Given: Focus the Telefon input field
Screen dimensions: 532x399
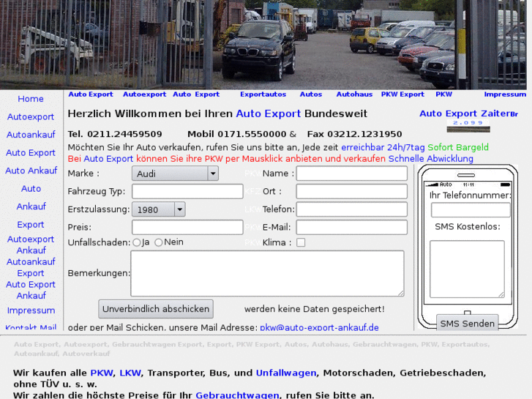Looking at the screenshot, I should tap(351, 209).
